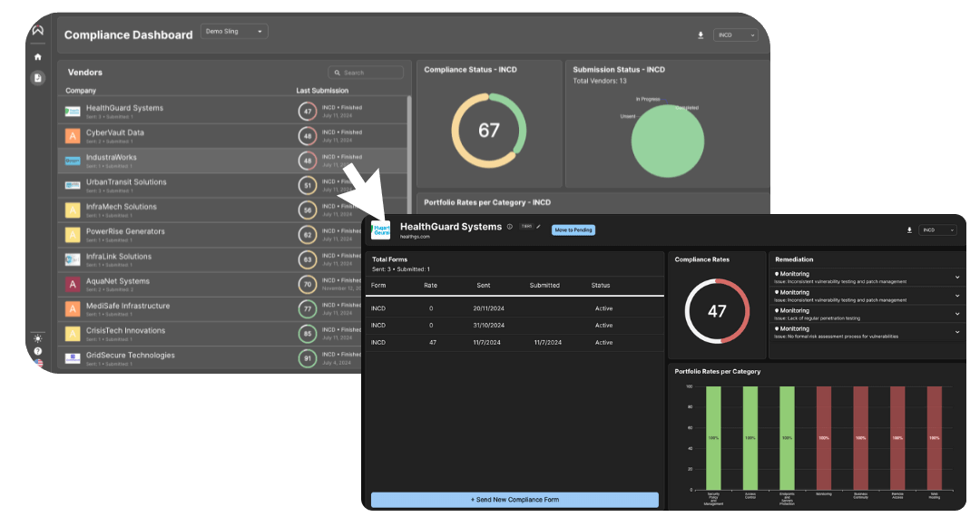
Task: Click the pencil icon to edit vendor name
Action: point(538,228)
